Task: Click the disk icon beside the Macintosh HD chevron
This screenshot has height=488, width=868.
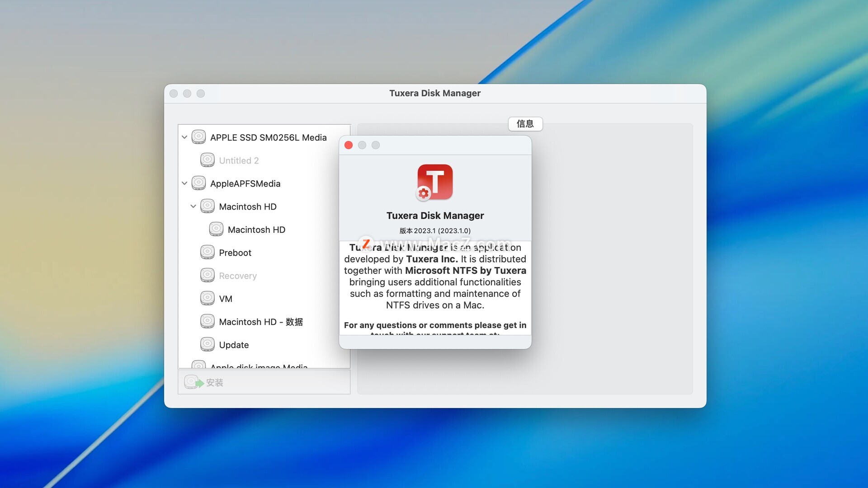Action: (x=208, y=206)
